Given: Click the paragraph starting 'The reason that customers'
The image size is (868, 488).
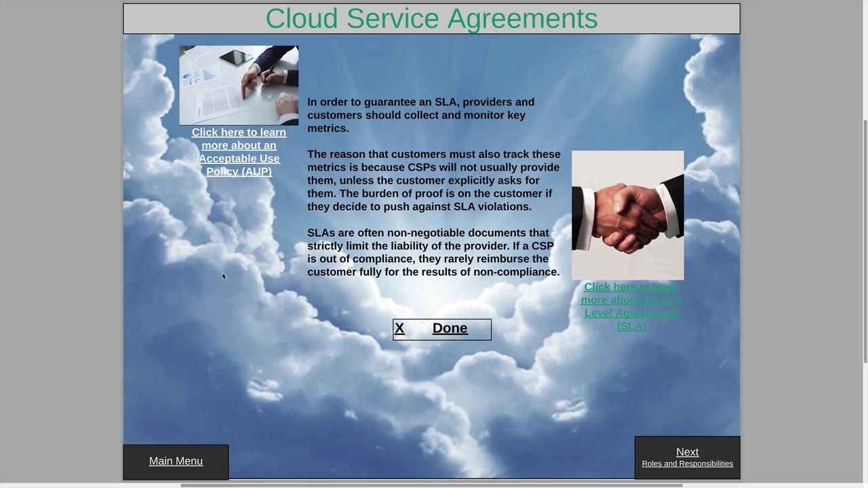Looking at the screenshot, I should point(434,180).
